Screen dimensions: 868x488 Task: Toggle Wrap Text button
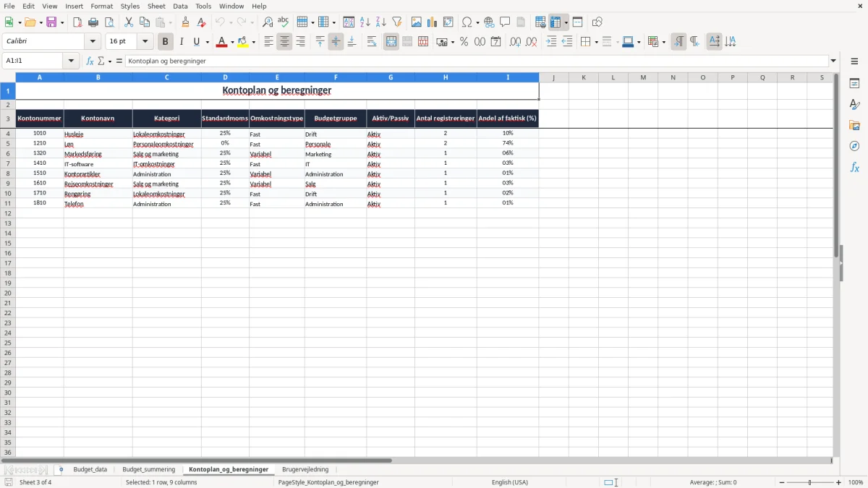[x=372, y=42]
